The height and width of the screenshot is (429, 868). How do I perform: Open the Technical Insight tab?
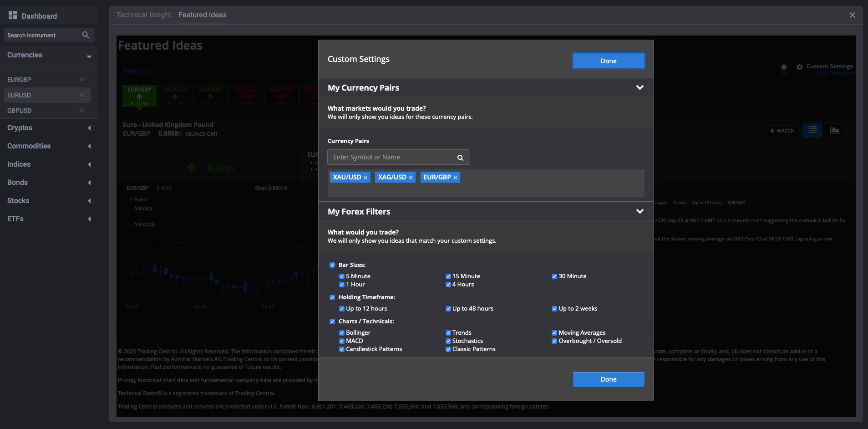[144, 15]
